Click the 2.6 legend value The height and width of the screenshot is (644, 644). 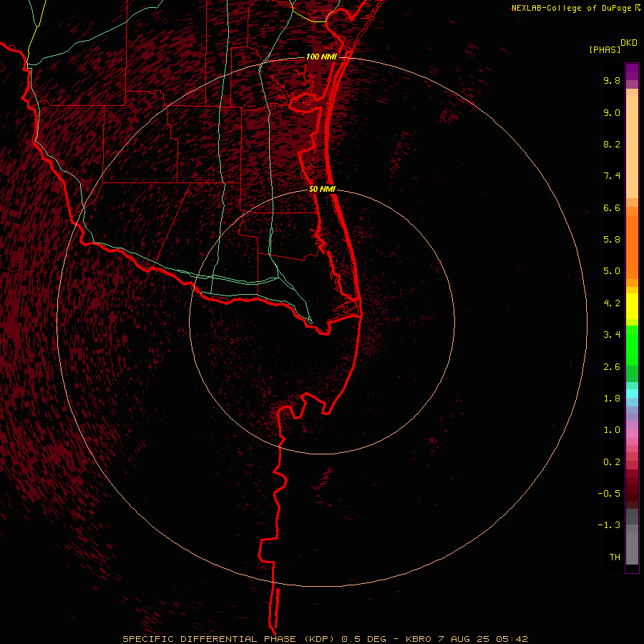(612, 366)
